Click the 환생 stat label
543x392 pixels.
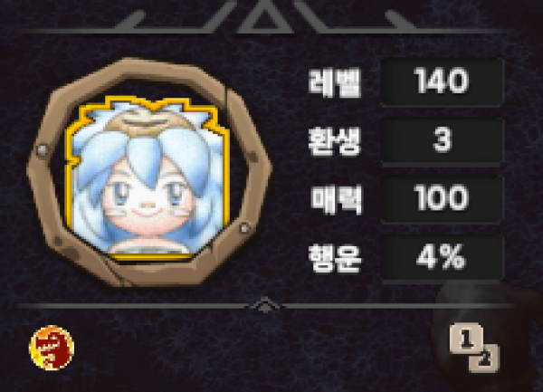pos(335,140)
